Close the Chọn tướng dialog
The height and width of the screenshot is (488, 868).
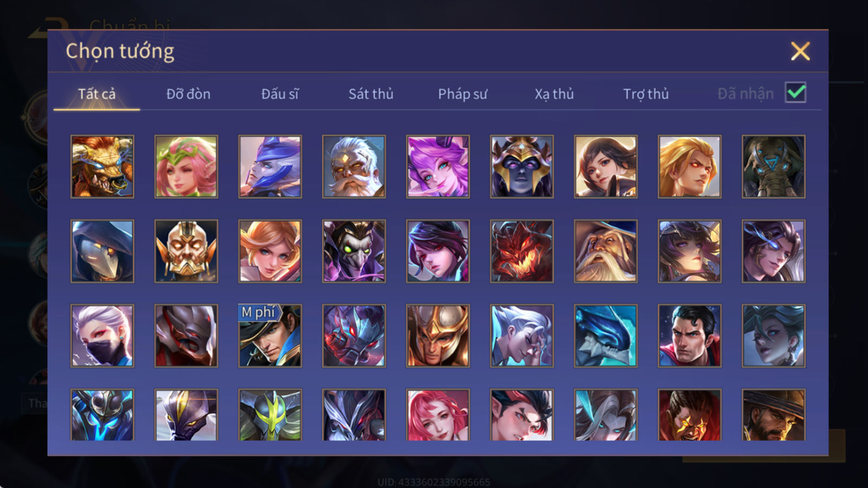tap(800, 52)
